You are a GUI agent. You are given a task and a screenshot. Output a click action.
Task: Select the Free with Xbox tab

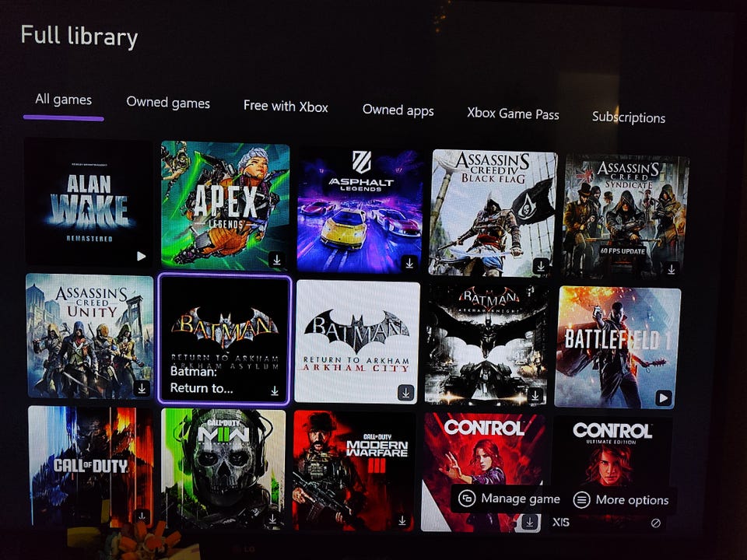click(x=286, y=106)
